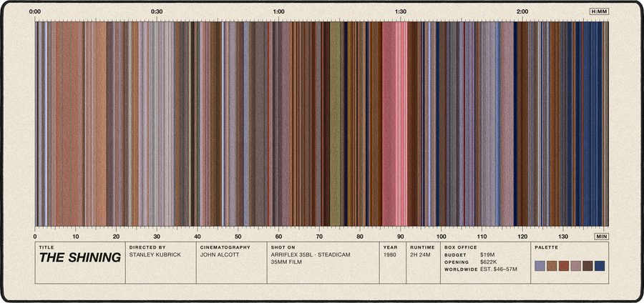This screenshot has width=644, height=303.
Task: Click the 80 minute label on bottom axis
Action: [x=360, y=237]
